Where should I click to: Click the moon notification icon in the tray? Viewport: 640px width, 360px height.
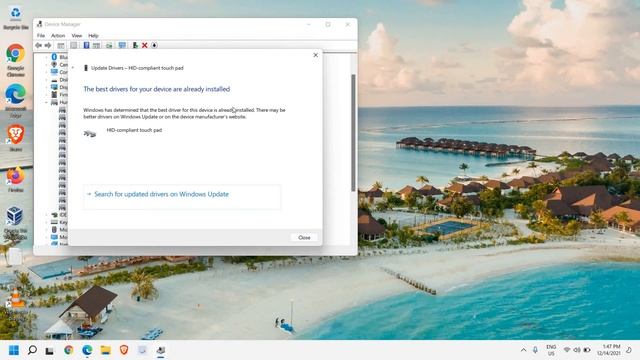click(629, 350)
